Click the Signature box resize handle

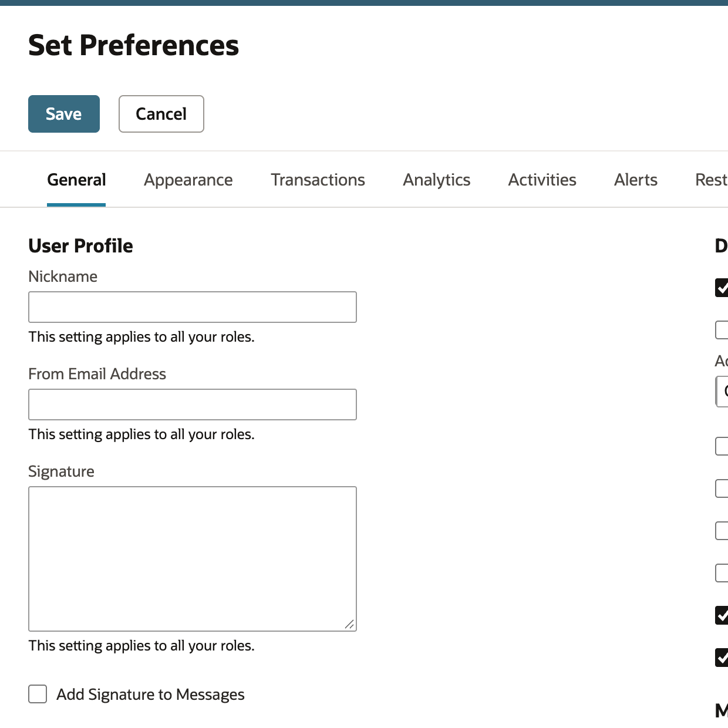coord(349,624)
